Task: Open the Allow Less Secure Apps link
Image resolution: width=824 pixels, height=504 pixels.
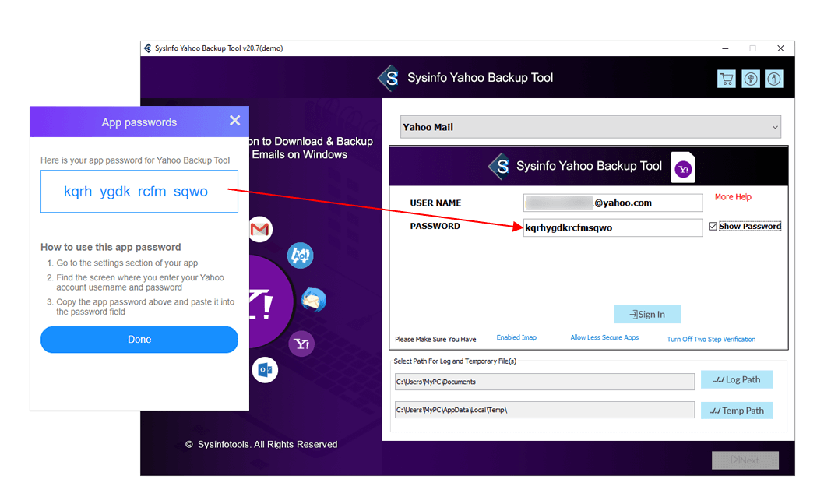Action: 605,337
